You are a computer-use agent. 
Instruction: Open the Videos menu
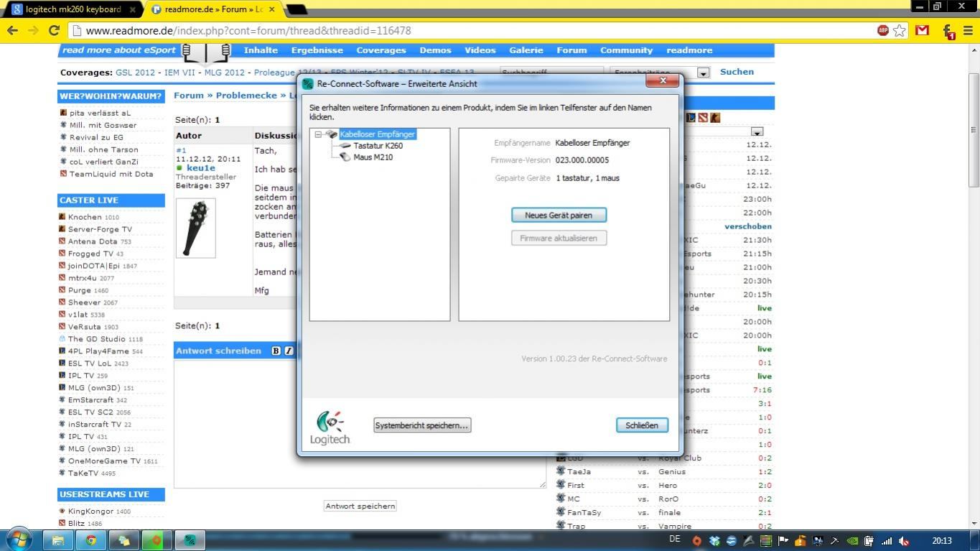(x=480, y=50)
